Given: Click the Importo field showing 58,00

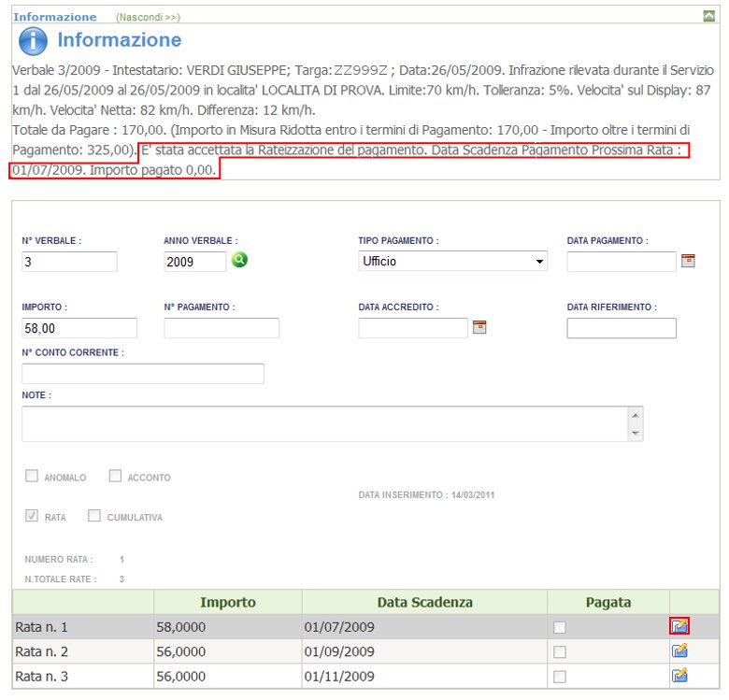Looking at the screenshot, I should click(x=79, y=328).
